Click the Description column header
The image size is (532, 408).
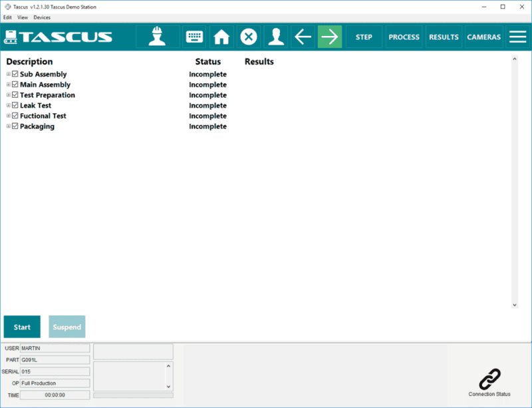click(x=29, y=61)
